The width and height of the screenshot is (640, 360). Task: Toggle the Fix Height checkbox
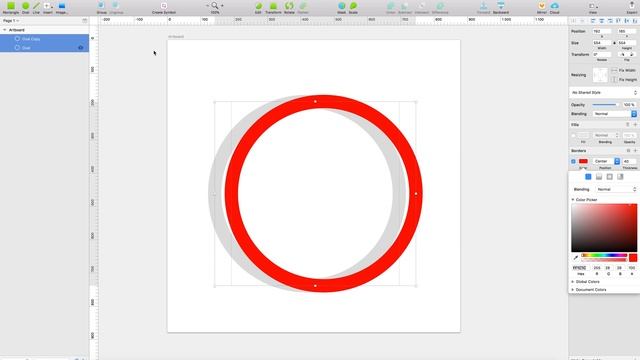pyautogui.click(x=614, y=80)
